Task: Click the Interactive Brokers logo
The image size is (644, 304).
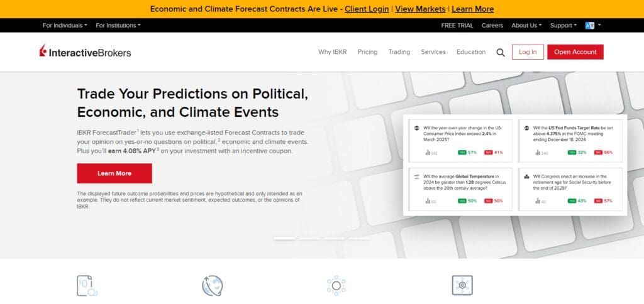Action: 85,52
